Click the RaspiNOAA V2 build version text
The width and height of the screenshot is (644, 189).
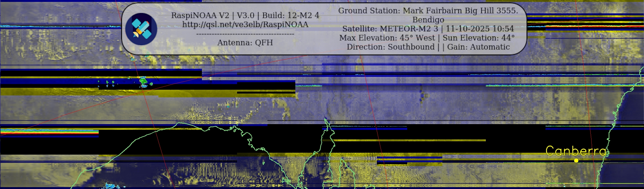[245, 16]
